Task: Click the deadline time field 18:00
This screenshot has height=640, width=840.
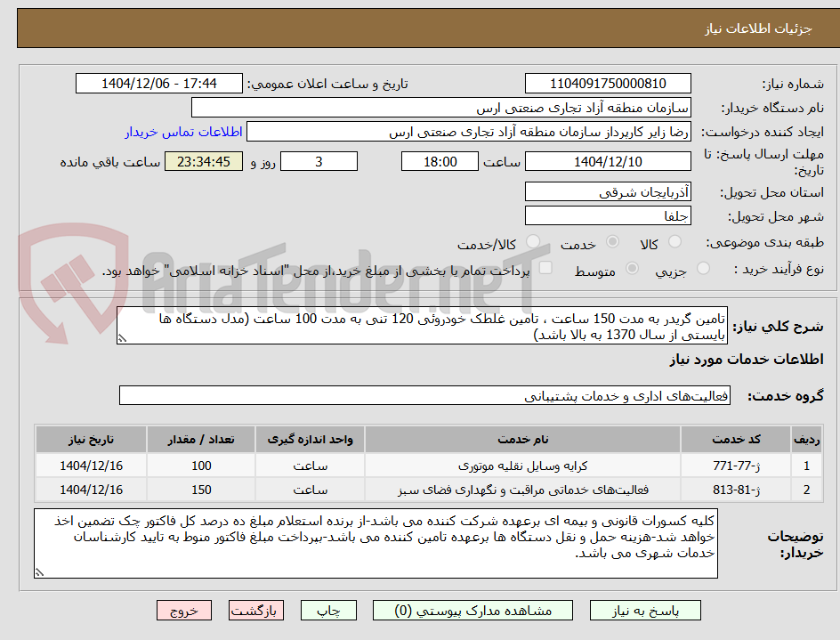Action: pos(440,161)
